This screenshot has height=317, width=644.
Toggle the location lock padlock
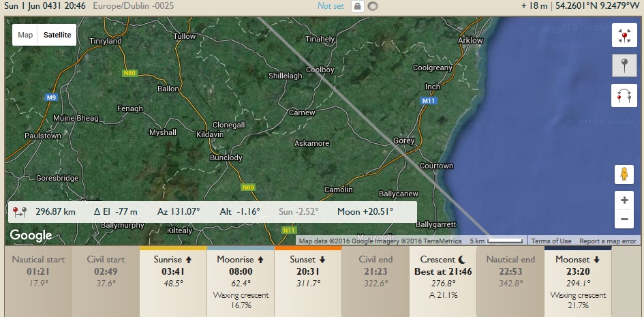point(357,6)
